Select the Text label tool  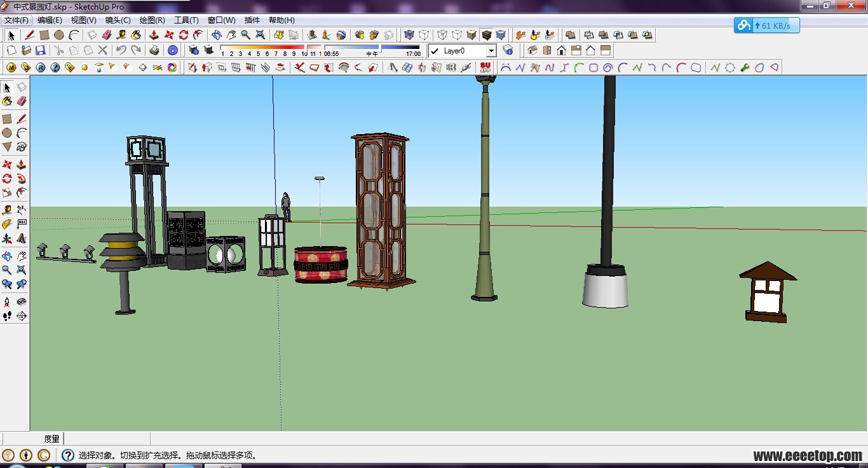coord(22,224)
